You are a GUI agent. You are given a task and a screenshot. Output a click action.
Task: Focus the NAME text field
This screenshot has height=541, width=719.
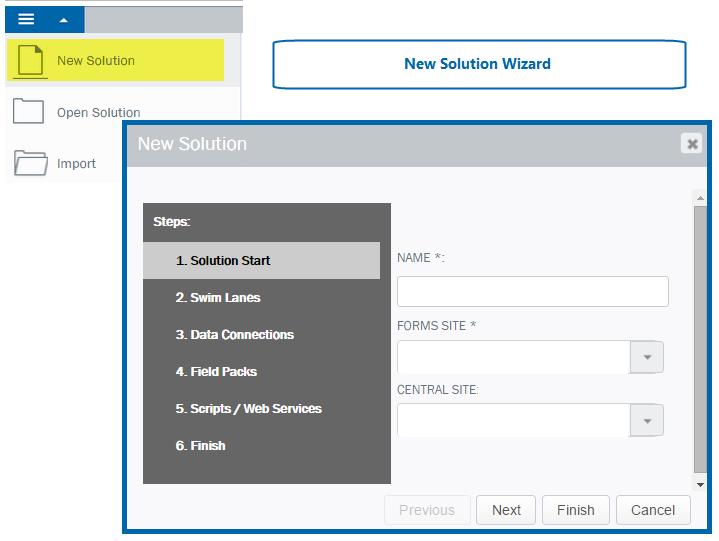pyautogui.click(x=532, y=291)
